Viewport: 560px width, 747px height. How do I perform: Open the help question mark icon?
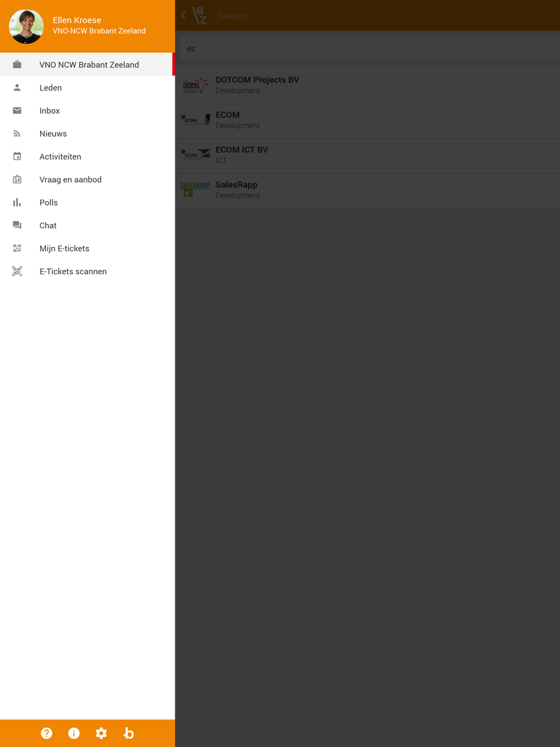[46, 733]
